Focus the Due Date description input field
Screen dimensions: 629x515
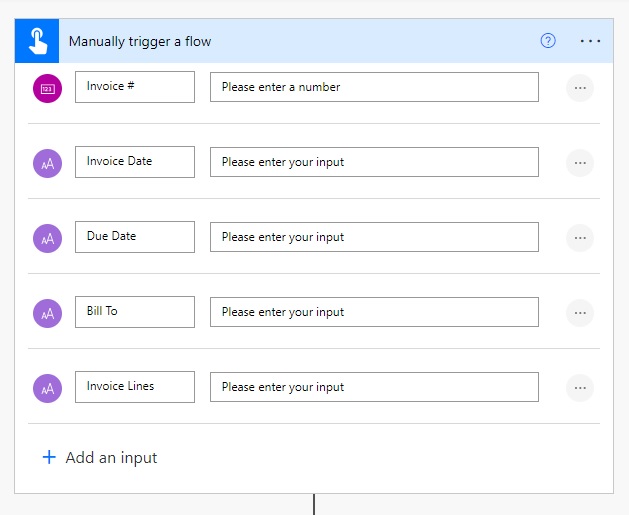pyautogui.click(x=374, y=237)
